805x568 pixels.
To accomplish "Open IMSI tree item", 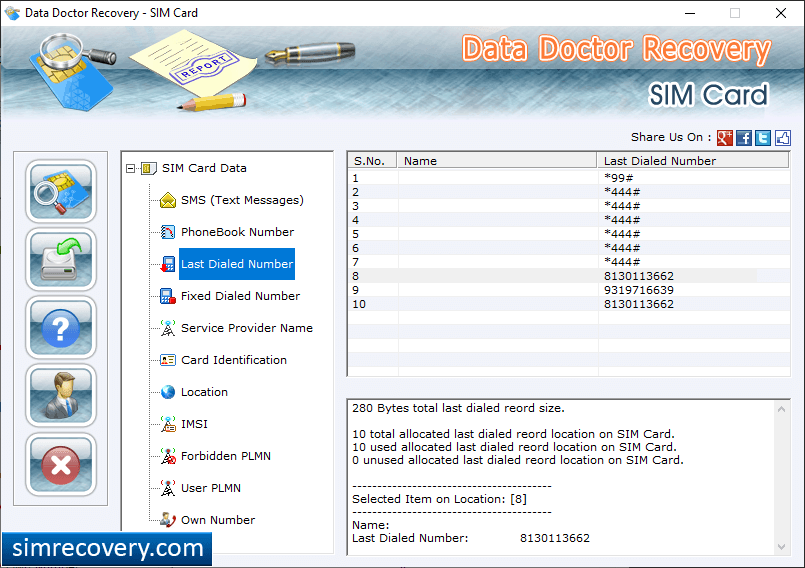I will point(194,424).
